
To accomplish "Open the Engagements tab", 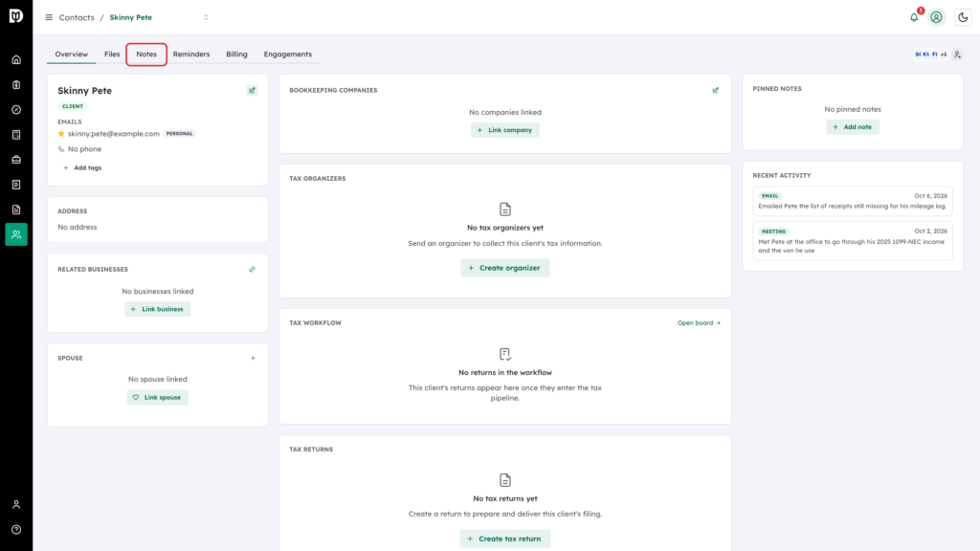I will pos(287,55).
